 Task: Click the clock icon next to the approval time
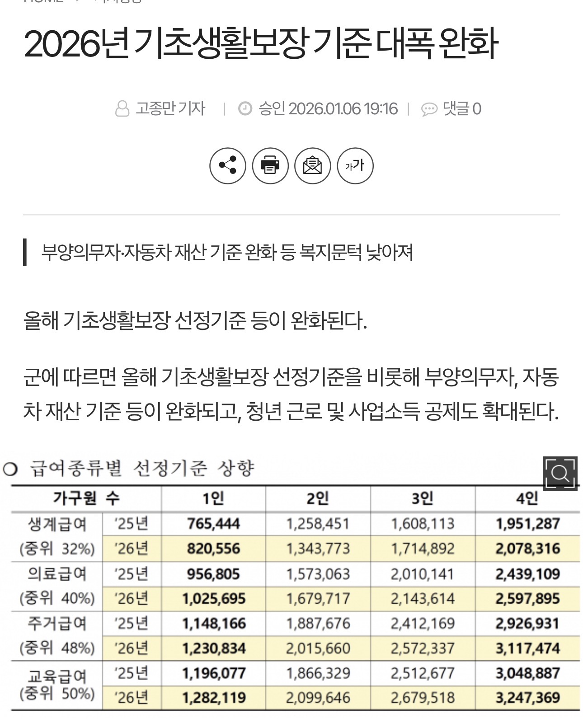point(245,109)
